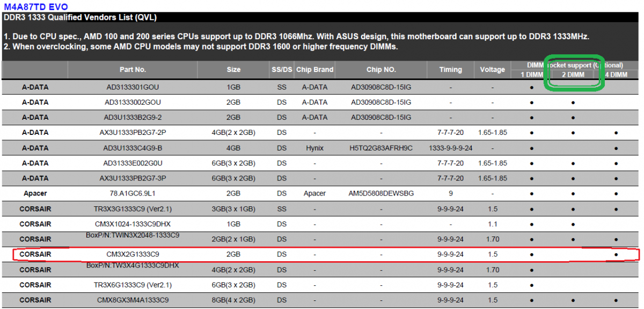
Task: Select BoxP/N:TW3X4G1333C9DHX part text
Action: coord(133,265)
